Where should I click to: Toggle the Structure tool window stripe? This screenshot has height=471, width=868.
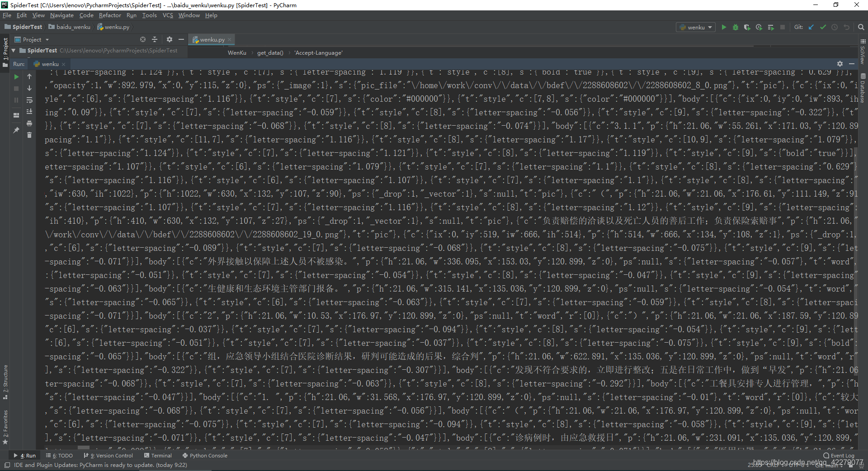coord(5,382)
